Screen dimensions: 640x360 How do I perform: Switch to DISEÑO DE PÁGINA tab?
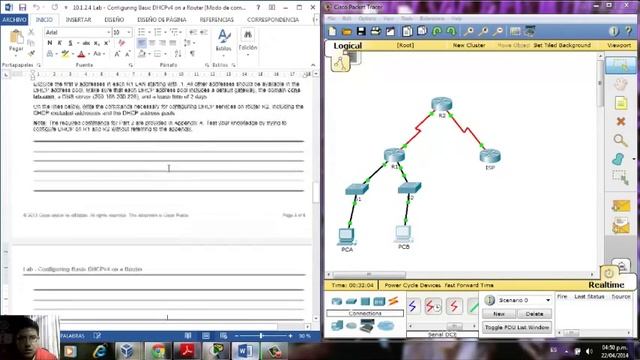pos(162,20)
